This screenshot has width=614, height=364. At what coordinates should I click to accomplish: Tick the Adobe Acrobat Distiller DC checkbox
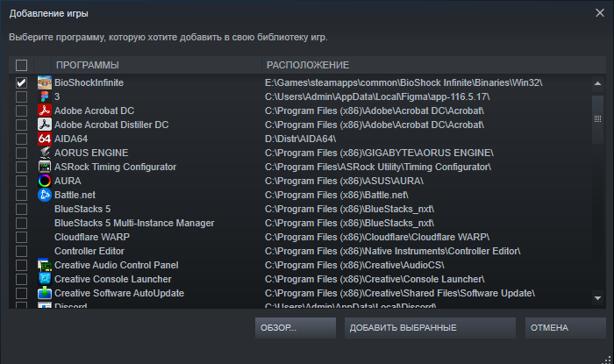coord(21,125)
